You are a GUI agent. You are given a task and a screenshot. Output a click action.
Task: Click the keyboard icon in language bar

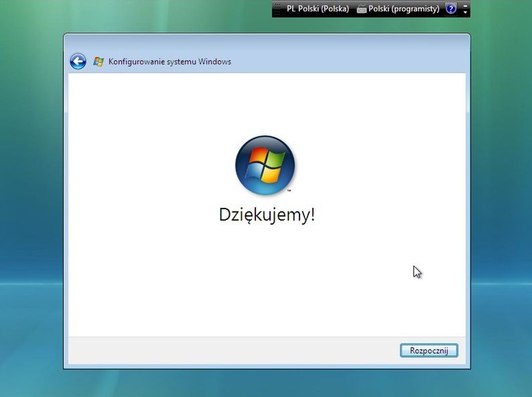click(362, 9)
